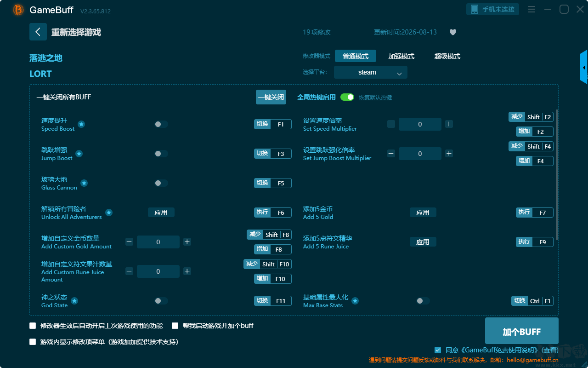The image size is (588, 368).
Task: Click the star badge beside Unlock All Adventurers
Action: click(x=109, y=213)
